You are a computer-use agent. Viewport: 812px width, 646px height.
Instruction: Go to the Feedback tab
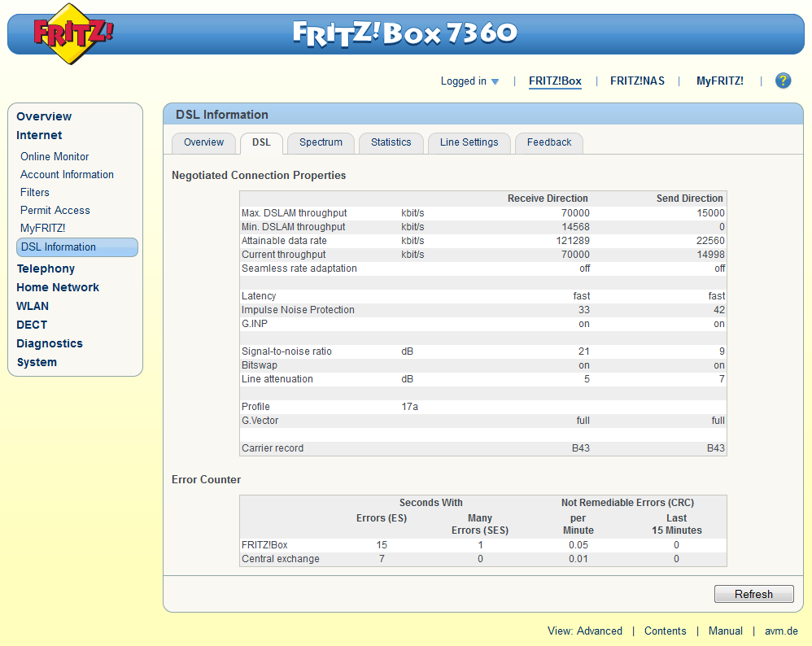(549, 142)
